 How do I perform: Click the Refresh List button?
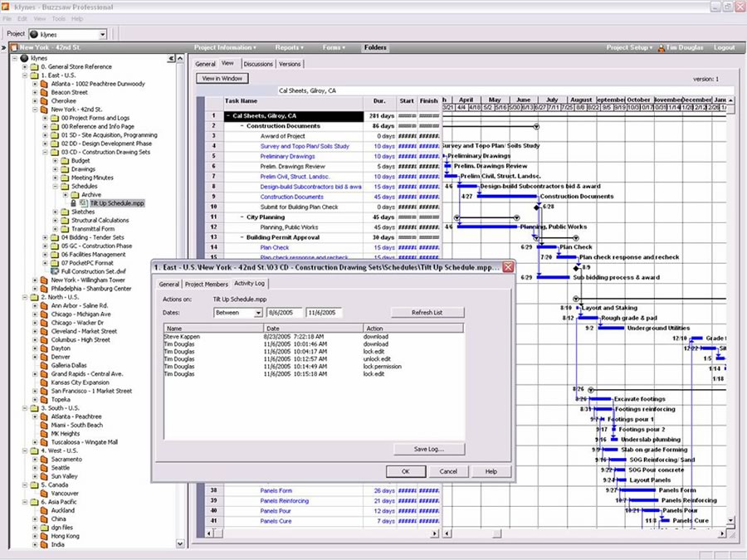pyautogui.click(x=427, y=313)
